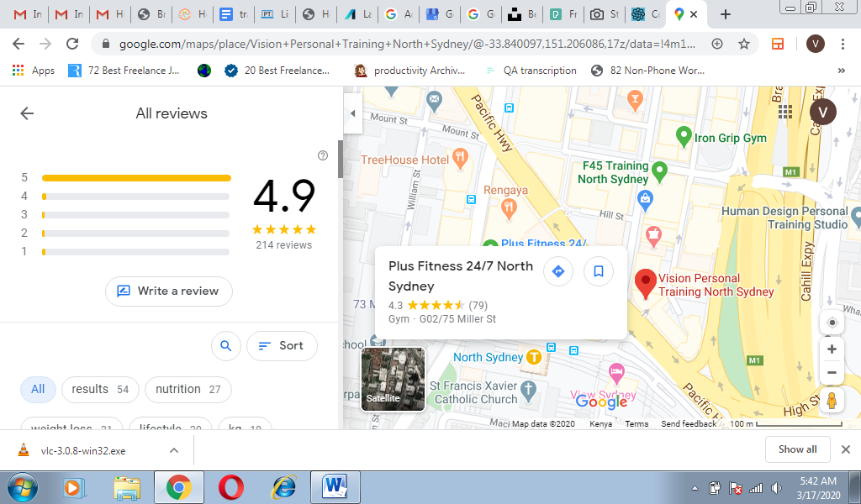The image size is (861, 504).
Task: Switch to Google Docs tab
Action: 234,14
